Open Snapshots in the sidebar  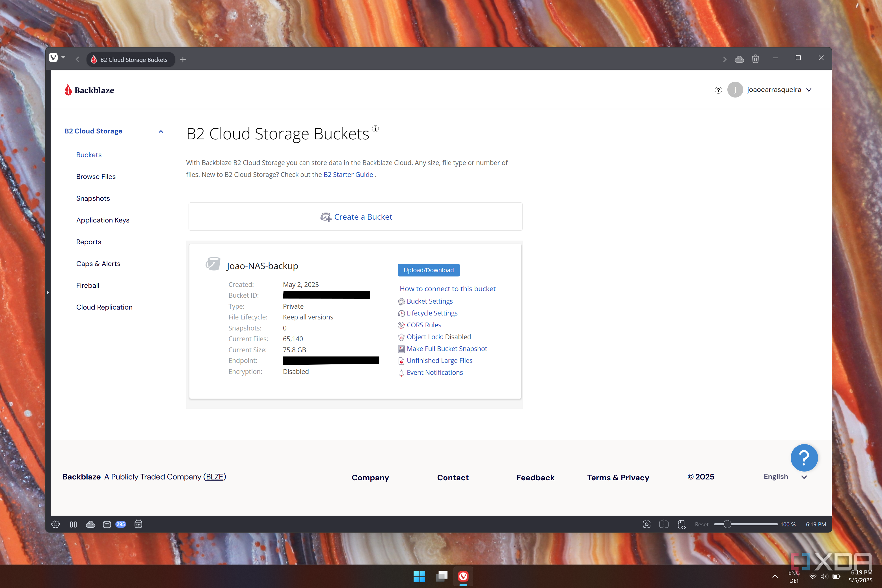93,198
